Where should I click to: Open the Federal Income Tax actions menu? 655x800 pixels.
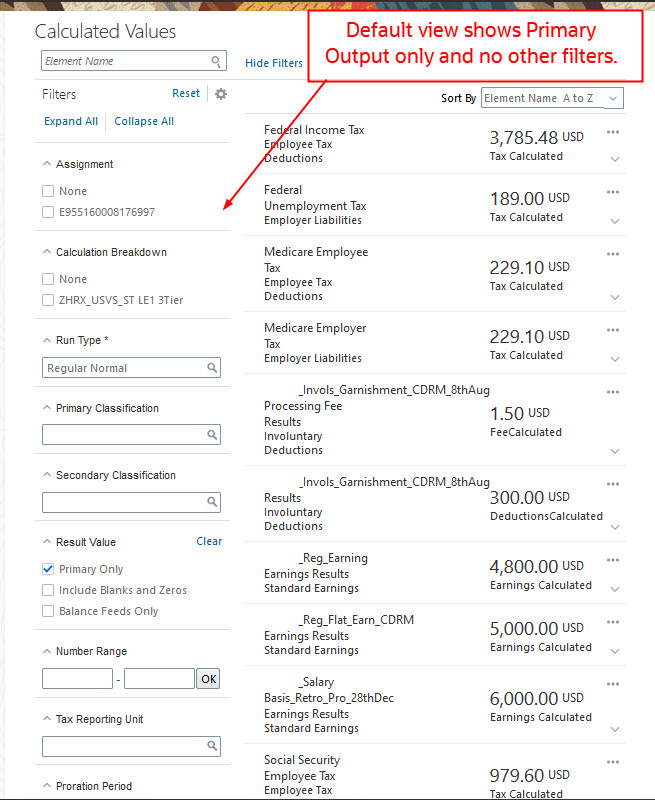(x=613, y=132)
